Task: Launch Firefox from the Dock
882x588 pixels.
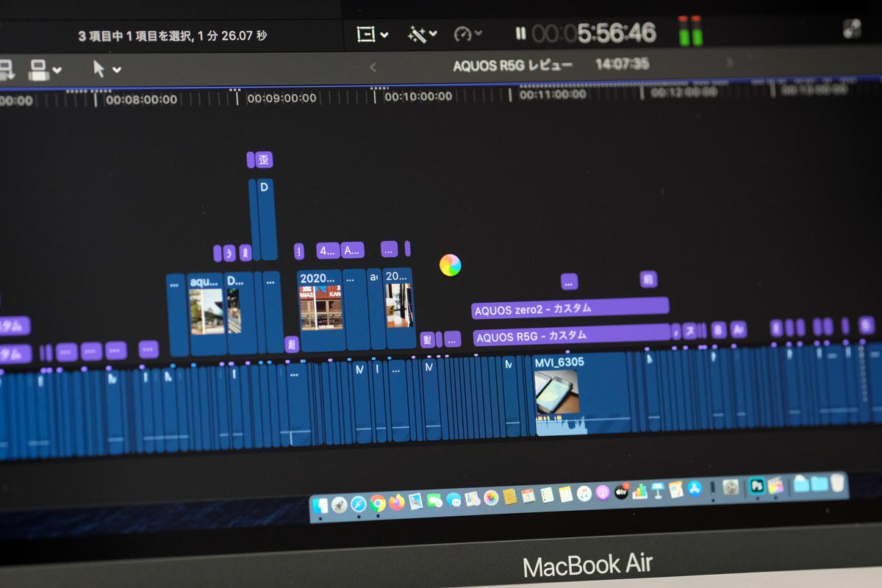Action: (397, 503)
